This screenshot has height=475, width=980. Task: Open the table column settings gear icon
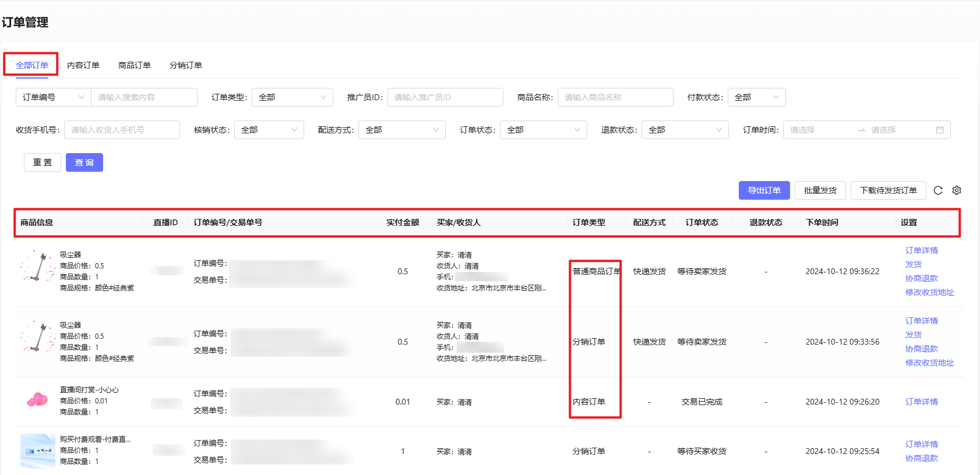click(957, 190)
